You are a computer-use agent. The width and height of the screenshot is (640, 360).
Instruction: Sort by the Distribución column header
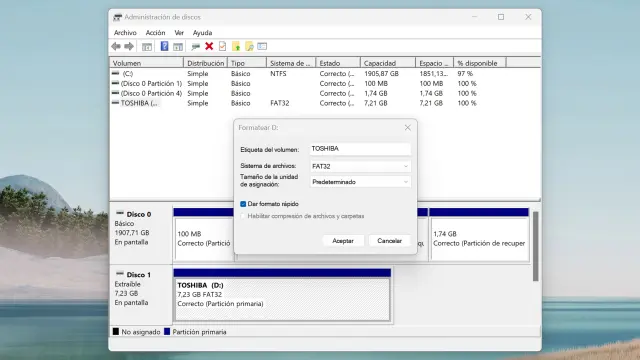205,63
